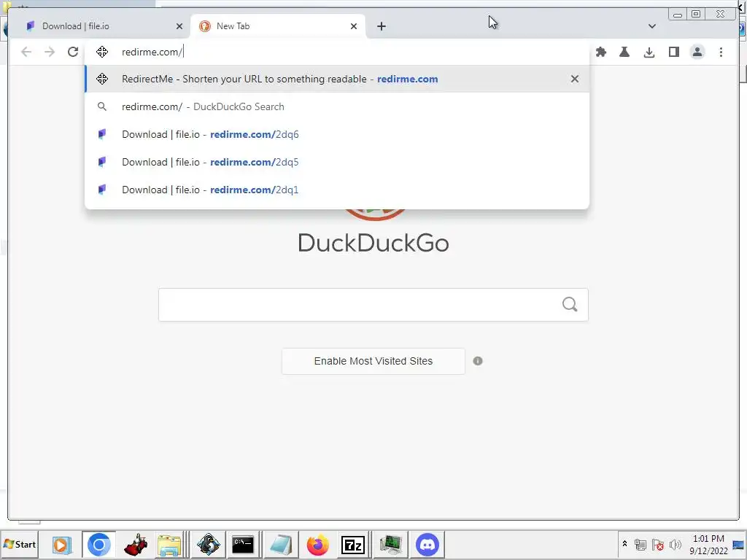Click the network tray icon
Screen dimensions: 747x560
(640, 544)
